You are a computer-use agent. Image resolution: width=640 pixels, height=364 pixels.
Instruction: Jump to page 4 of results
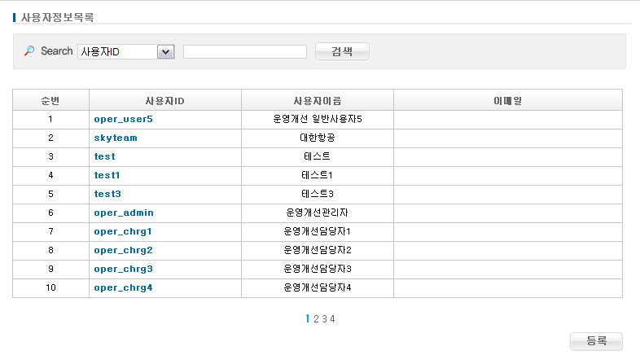(x=332, y=319)
